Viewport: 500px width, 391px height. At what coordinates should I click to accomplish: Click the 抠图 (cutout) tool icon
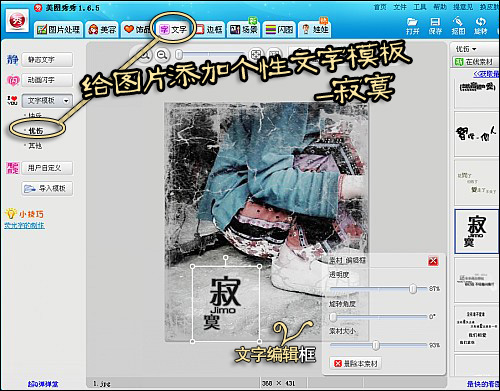[x=458, y=26]
